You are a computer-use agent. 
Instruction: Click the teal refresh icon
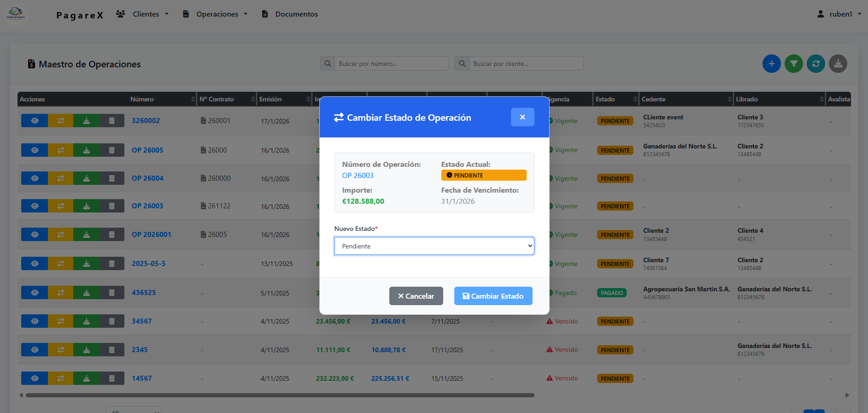coord(815,64)
